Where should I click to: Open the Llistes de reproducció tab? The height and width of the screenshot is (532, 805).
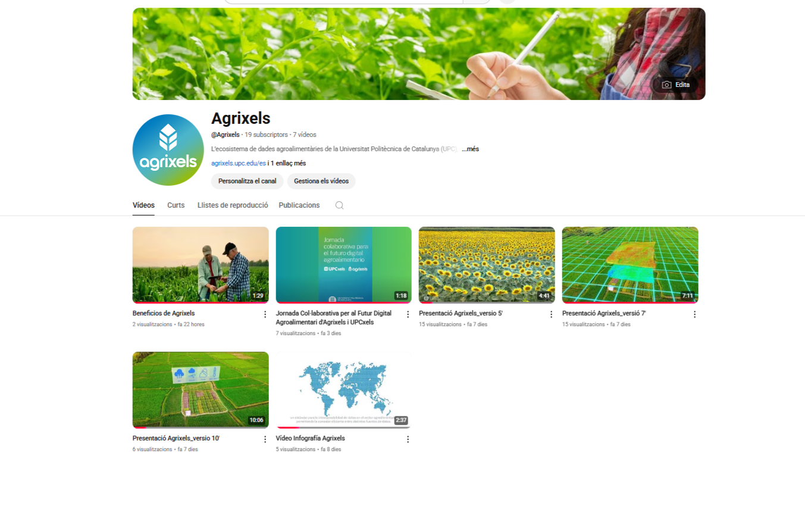click(233, 205)
